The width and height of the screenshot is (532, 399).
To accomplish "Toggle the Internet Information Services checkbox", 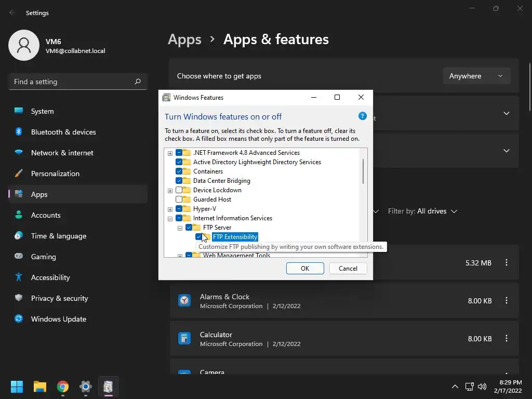I will coord(179,218).
